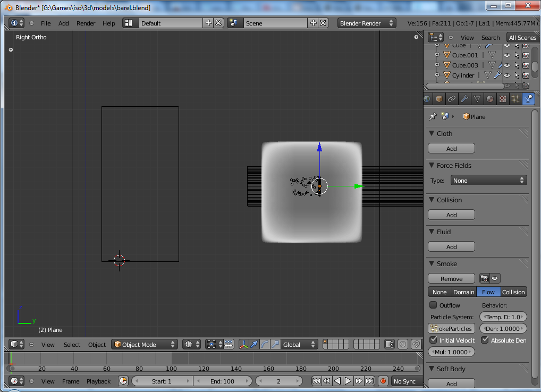Open the Particles sparkle tab icon
This screenshot has width=541, height=392.
tap(515, 99)
